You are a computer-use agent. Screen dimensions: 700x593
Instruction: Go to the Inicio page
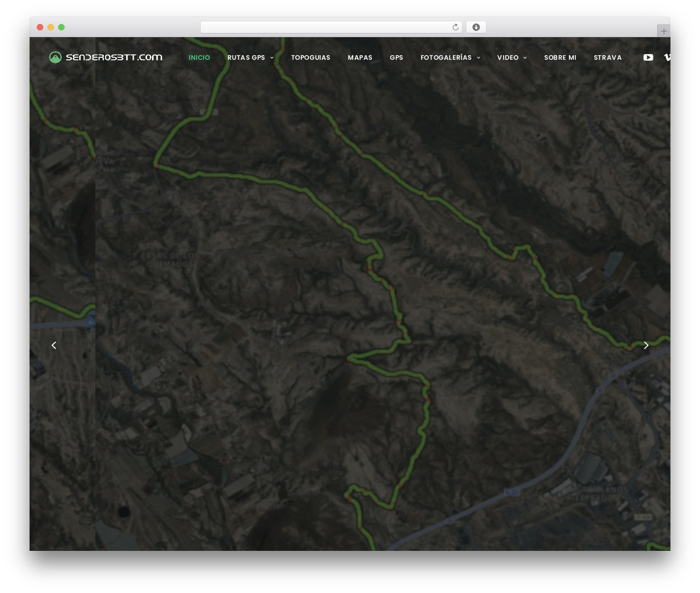(x=199, y=57)
